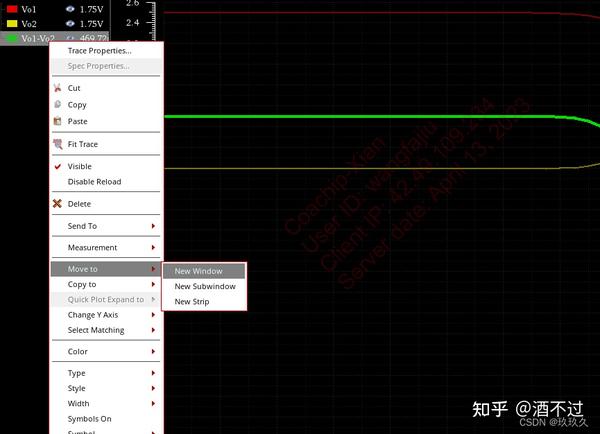Open Trace Properties dialog
This screenshot has height=434, width=600.
(106, 51)
